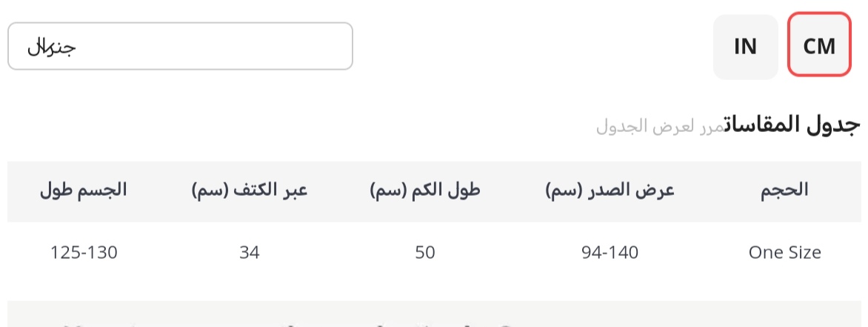Open the جنرال dropdown
Viewport: 868px width, 327px height.
[x=180, y=46]
